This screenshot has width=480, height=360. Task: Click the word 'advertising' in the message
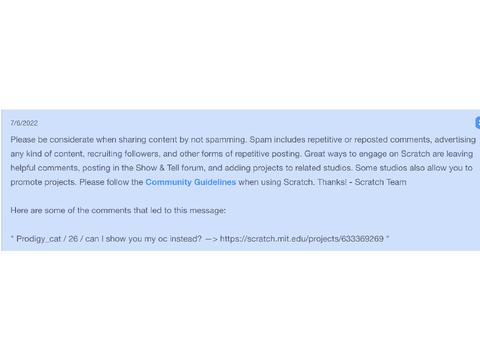click(455, 139)
